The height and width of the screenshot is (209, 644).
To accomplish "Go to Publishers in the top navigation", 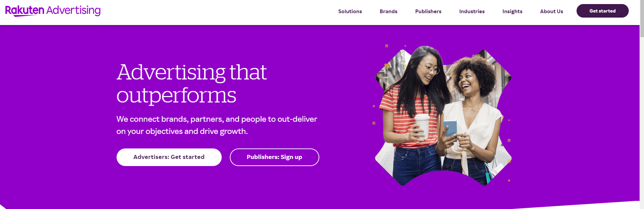I will point(428,11).
